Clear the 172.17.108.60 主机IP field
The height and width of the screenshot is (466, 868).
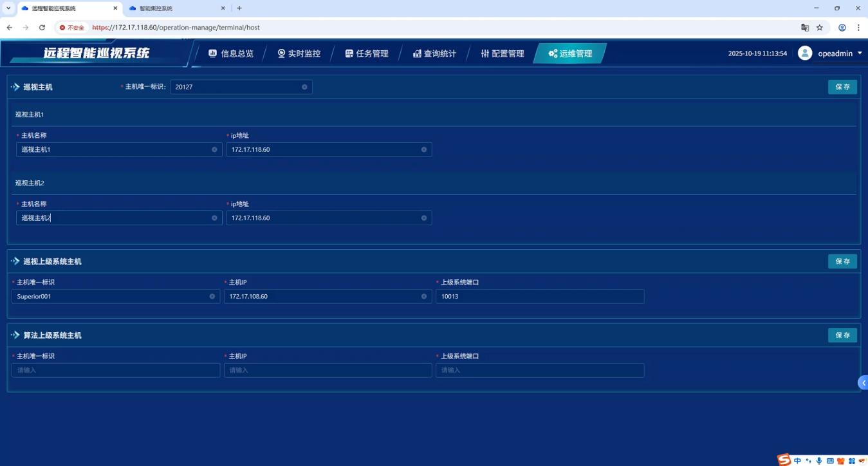tap(423, 297)
